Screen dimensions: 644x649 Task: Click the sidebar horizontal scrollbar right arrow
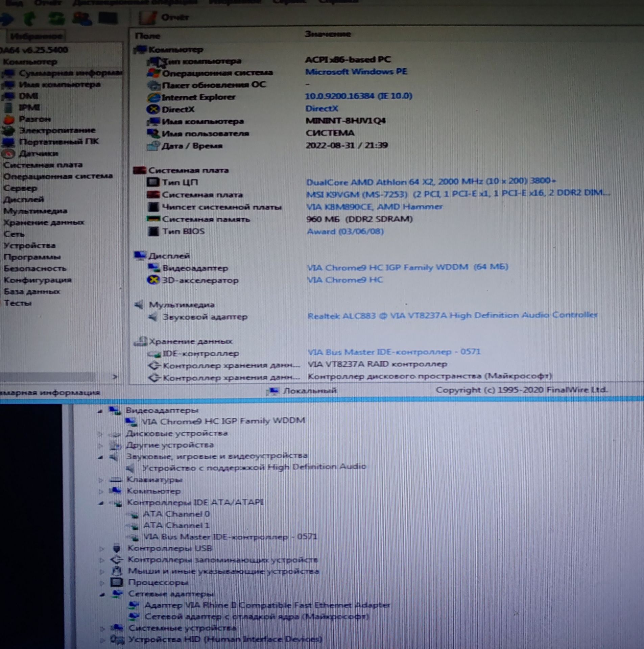click(115, 377)
